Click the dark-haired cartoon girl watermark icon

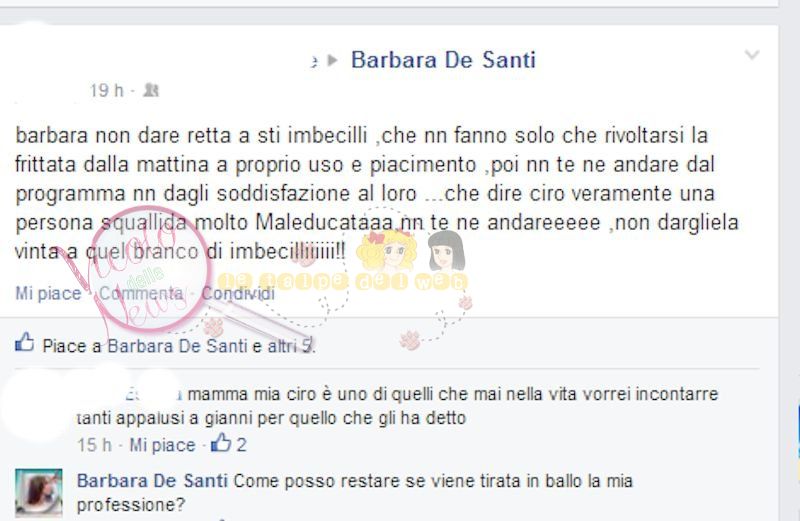pos(446,250)
